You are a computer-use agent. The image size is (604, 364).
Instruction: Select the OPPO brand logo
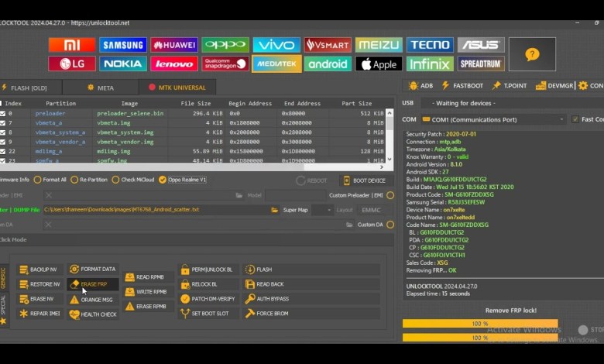(x=225, y=45)
